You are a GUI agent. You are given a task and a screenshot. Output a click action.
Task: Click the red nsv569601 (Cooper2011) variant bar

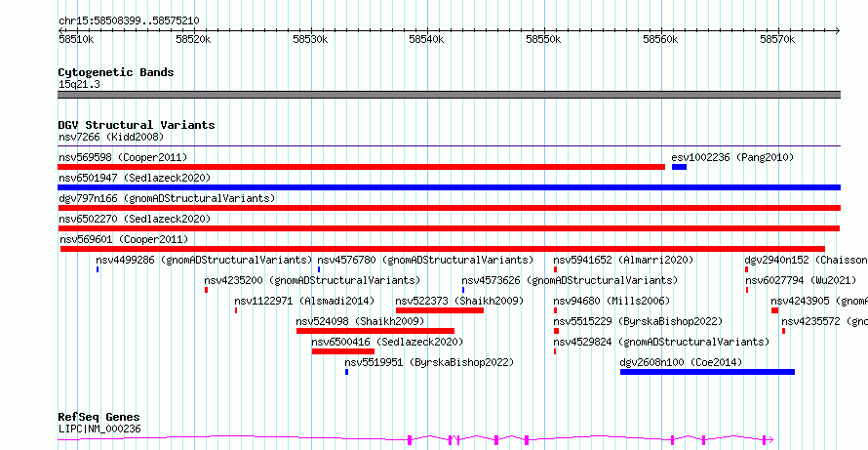(443, 249)
